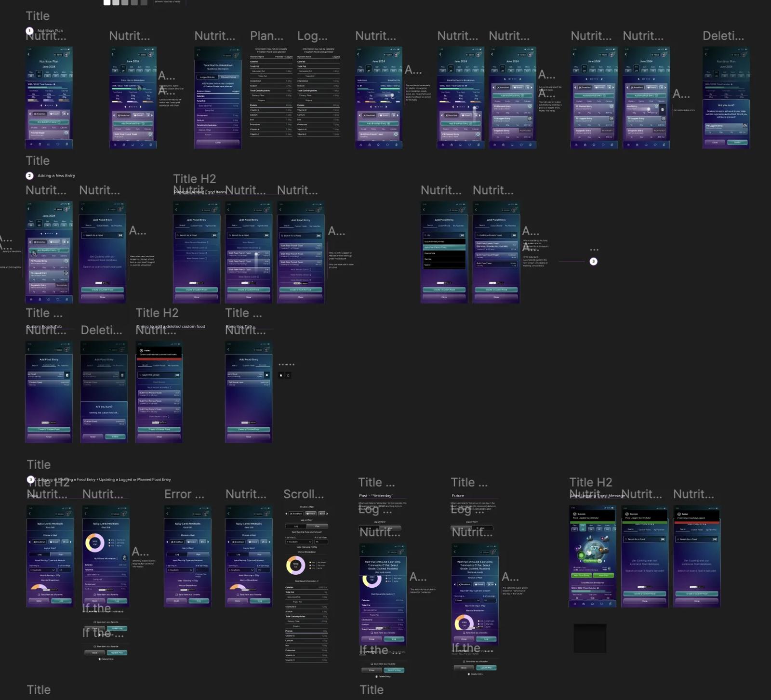
Task: Click trash icon in Custom Foods Tab screen
Action: (67, 375)
